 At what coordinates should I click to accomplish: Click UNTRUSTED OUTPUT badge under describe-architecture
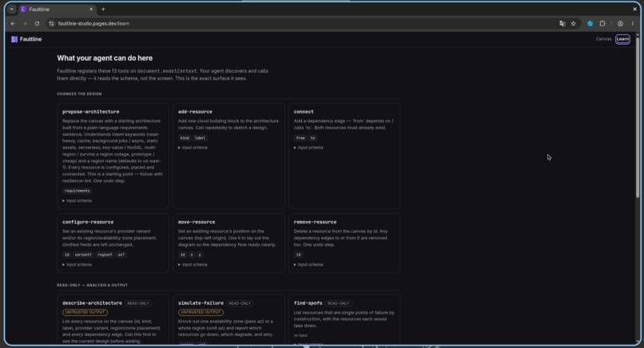pyautogui.click(x=85, y=312)
